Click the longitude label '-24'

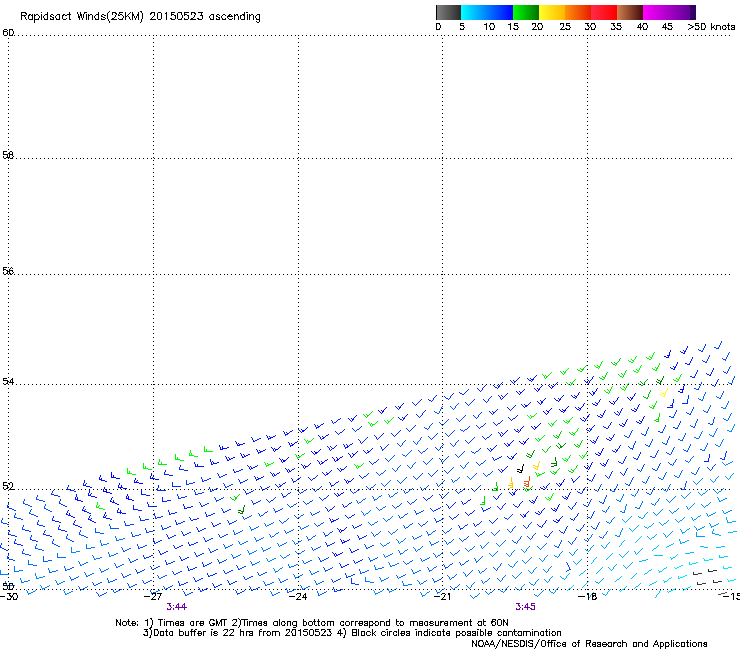coord(298,597)
